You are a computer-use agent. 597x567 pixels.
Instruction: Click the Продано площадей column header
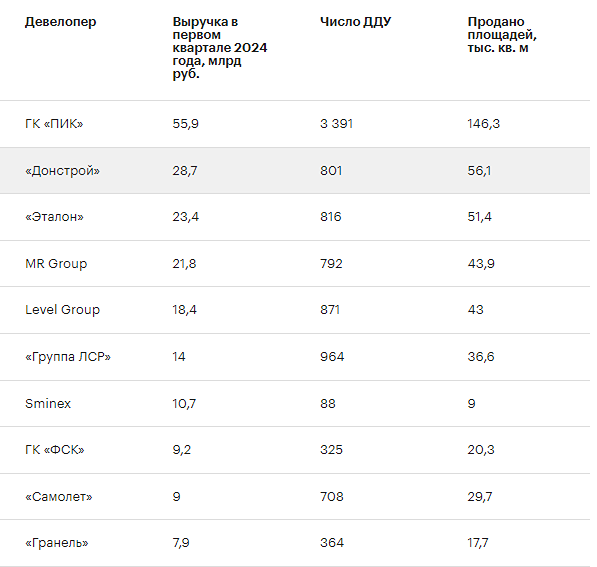502,35
